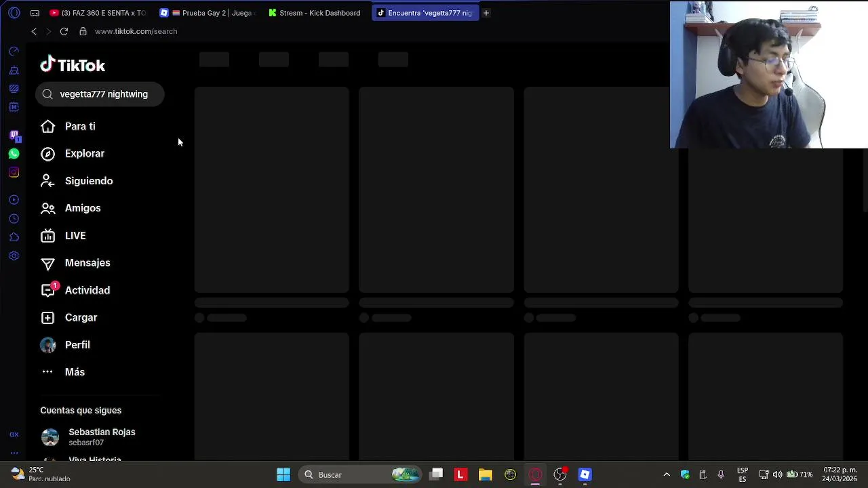Open the clock showing 07:22 p. m.
This screenshot has width=868, height=488.
tap(840, 474)
